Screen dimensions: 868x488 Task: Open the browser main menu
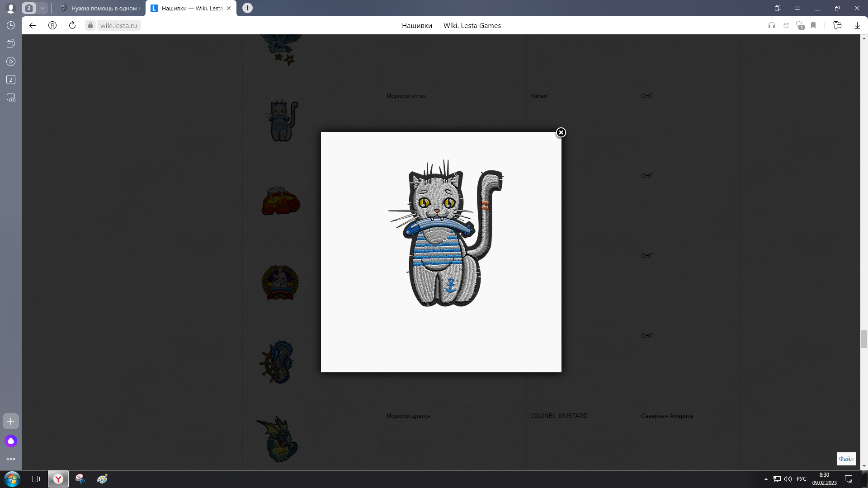(x=797, y=8)
